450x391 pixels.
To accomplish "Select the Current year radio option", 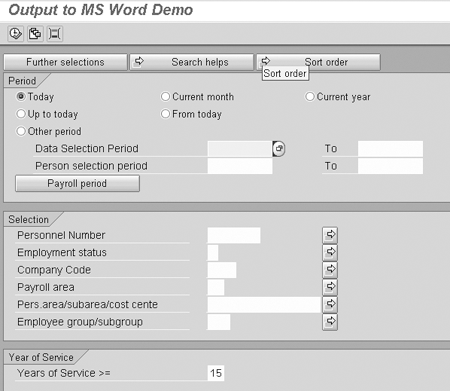I will (310, 97).
